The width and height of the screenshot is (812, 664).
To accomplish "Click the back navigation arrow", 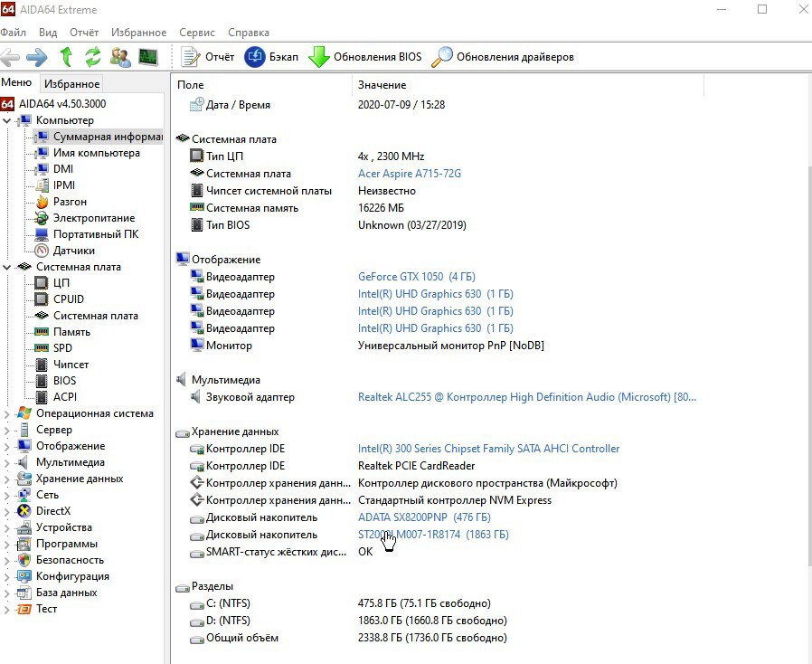I will point(10,57).
